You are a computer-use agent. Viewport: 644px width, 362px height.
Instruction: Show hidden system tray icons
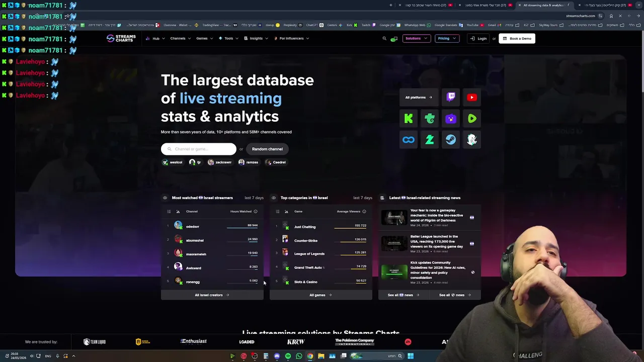73,356
